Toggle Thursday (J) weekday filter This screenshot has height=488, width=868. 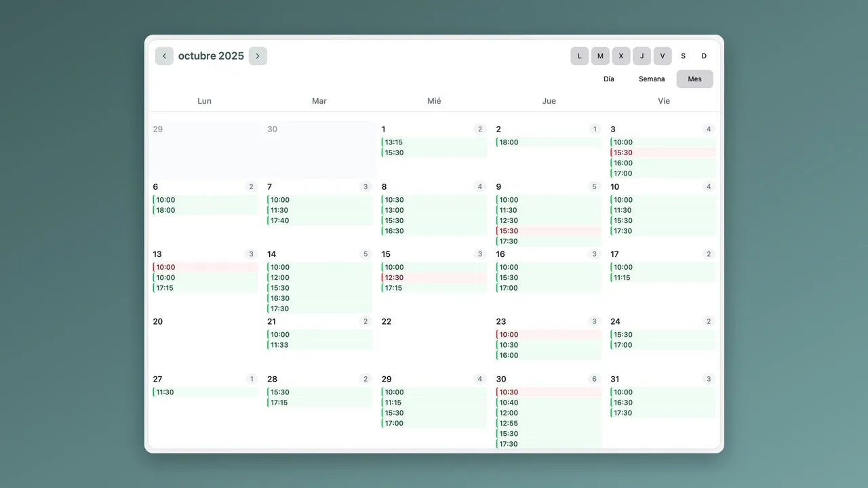point(642,56)
